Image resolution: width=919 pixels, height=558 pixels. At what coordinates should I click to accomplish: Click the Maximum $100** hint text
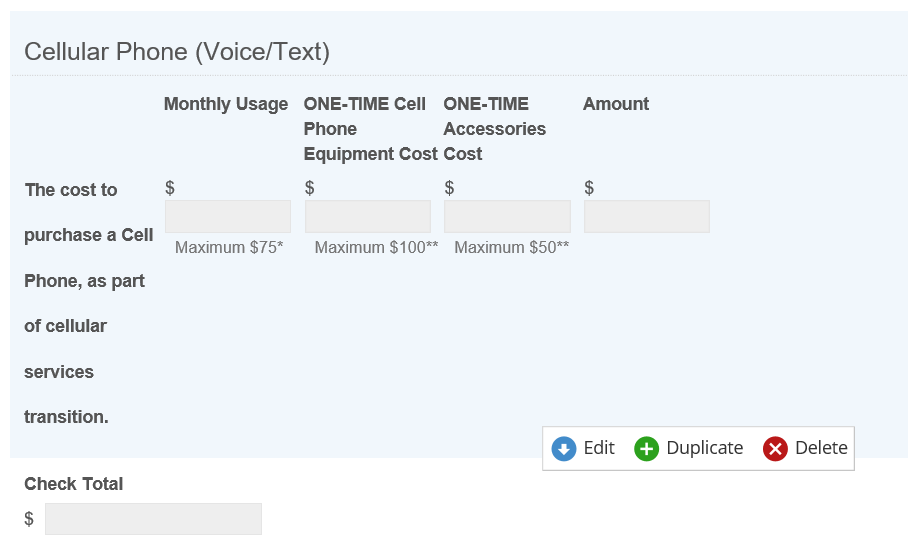[x=376, y=247]
